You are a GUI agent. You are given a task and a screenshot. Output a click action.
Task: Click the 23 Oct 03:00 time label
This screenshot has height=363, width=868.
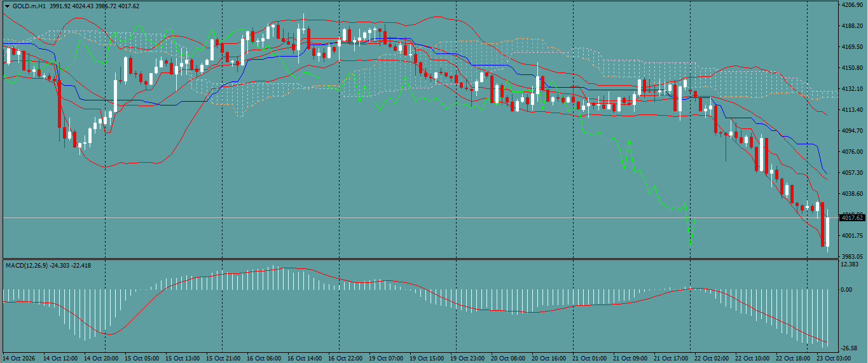point(834,359)
